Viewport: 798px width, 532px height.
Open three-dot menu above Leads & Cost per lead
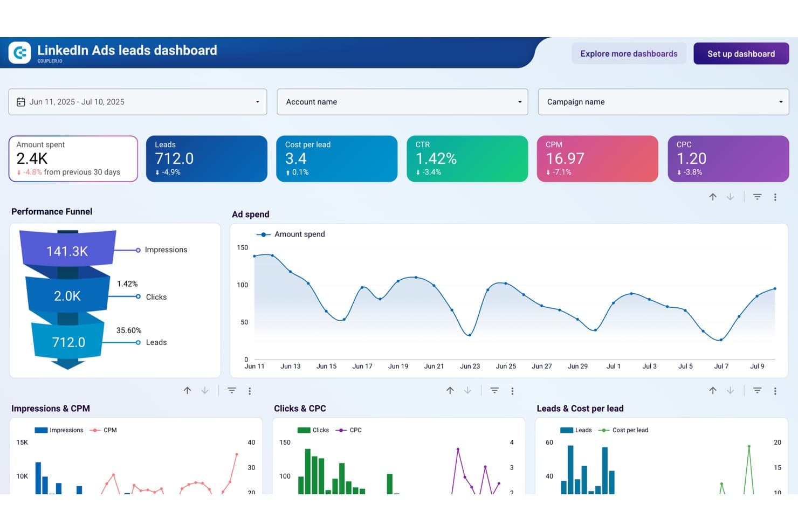(x=775, y=391)
